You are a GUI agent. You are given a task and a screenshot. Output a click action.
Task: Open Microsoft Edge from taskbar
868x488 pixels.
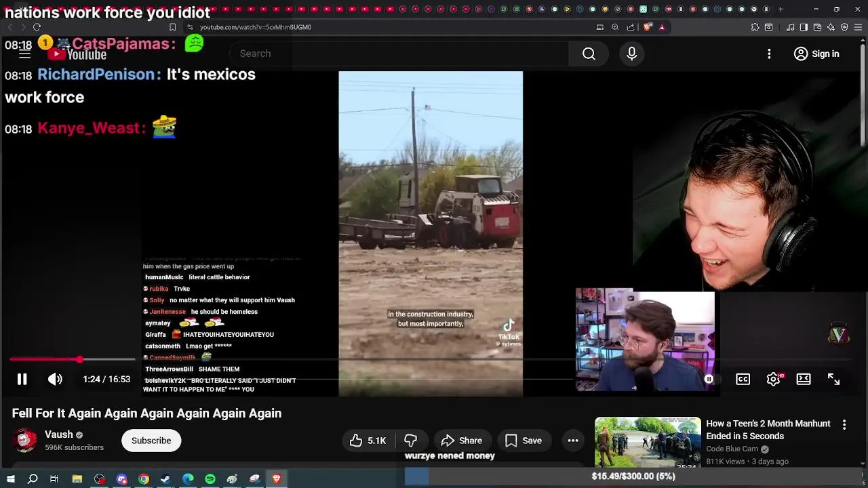pos(188,479)
